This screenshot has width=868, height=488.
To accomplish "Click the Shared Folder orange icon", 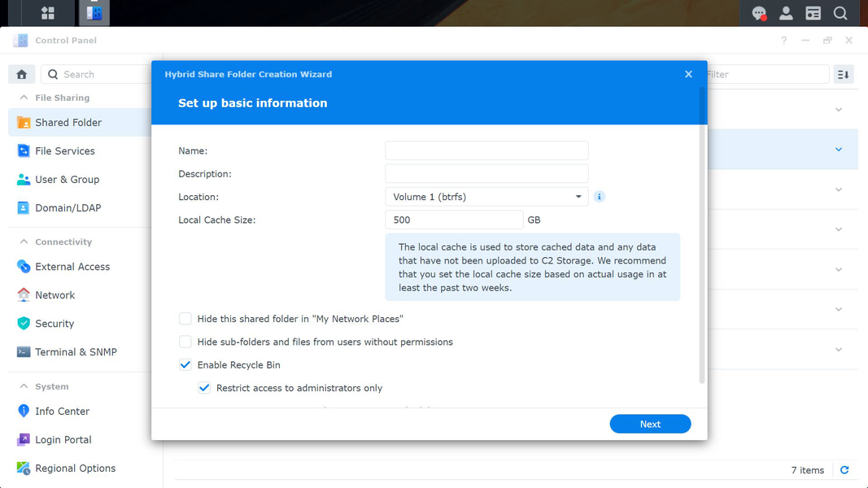I will (x=24, y=122).
